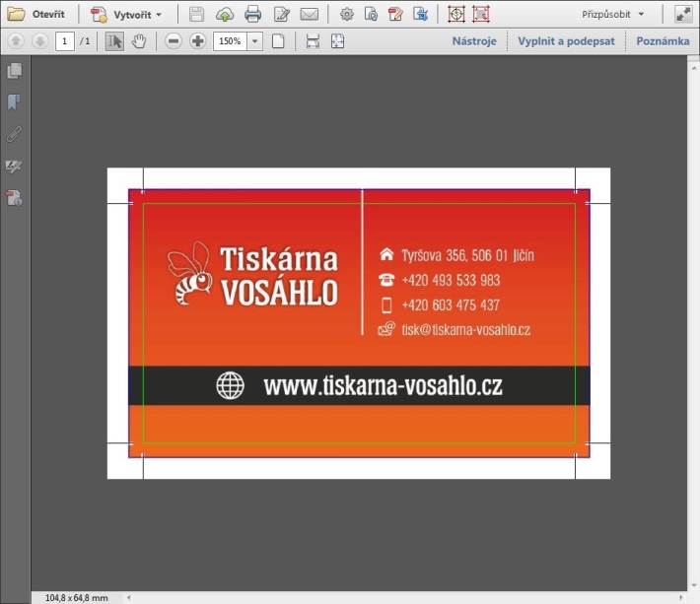The width and height of the screenshot is (700, 604).
Task: Go to next page arrow
Action: coord(40,41)
